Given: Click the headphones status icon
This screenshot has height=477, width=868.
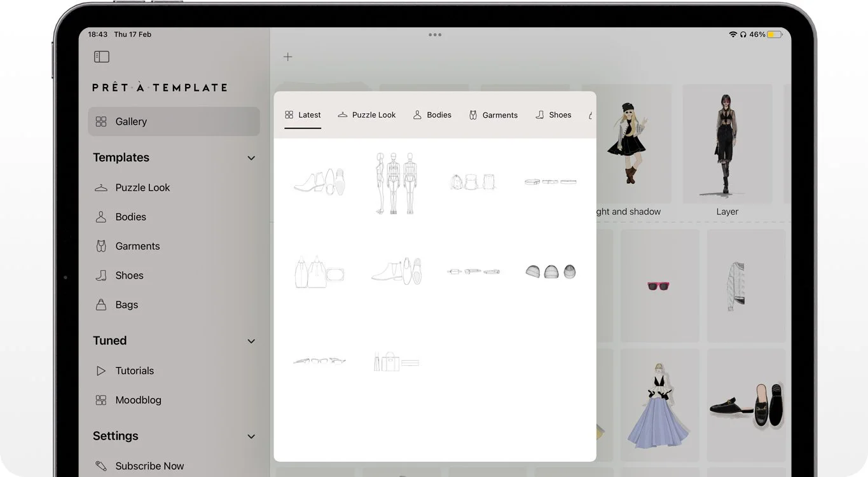Looking at the screenshot, I should [743, 34].
